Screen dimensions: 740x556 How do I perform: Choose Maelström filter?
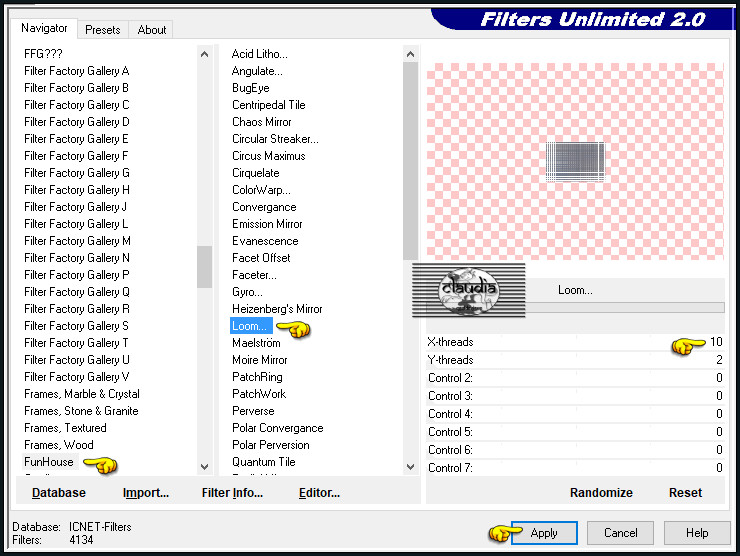256,343
